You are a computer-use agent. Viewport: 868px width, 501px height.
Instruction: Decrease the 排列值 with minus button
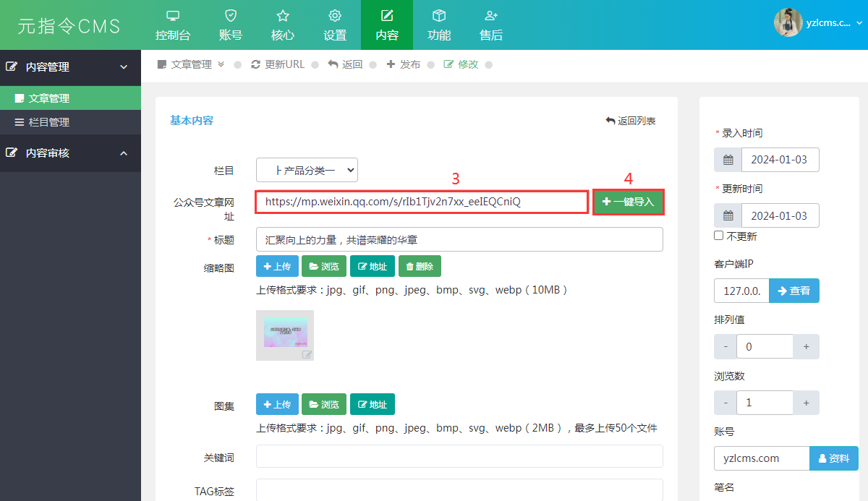726,346
